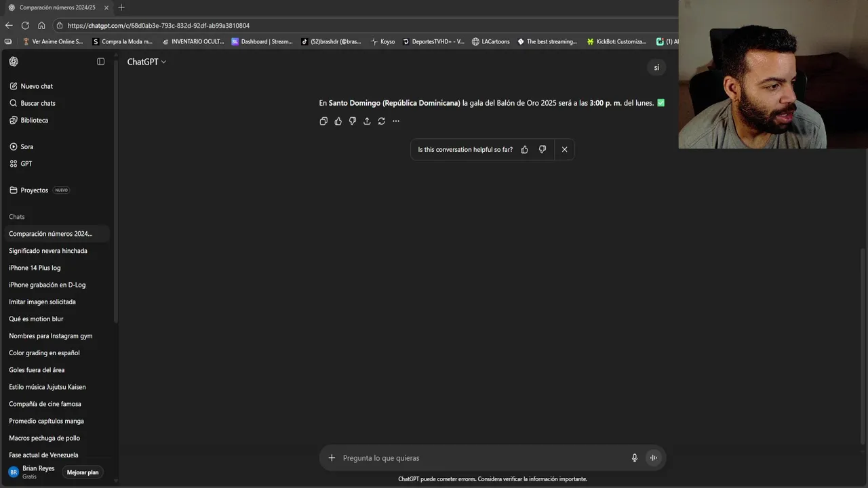868x488 pixels.
Task: Open Compra la Moda bookmark
Action: [123, 41]
